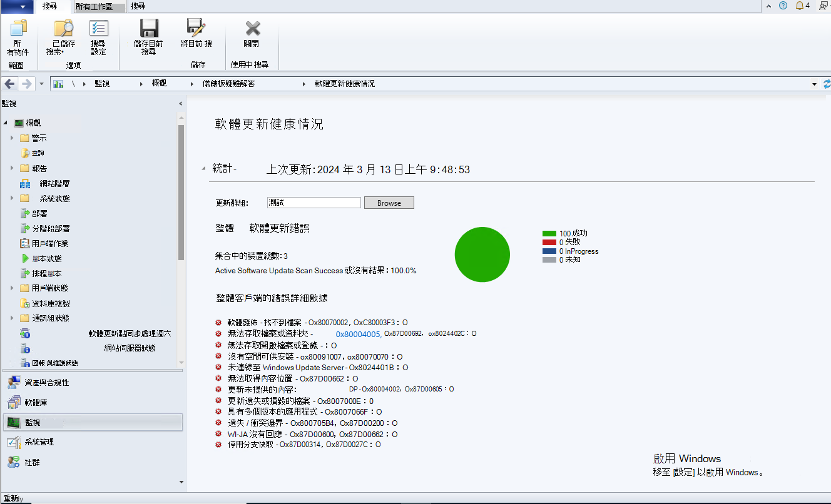Click 集合中的裝置總數 text

251,256
